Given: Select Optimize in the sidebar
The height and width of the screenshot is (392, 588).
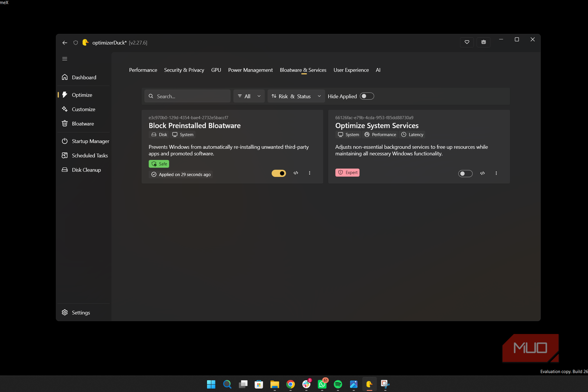Looking at the screenshot, I should (84, 95).
